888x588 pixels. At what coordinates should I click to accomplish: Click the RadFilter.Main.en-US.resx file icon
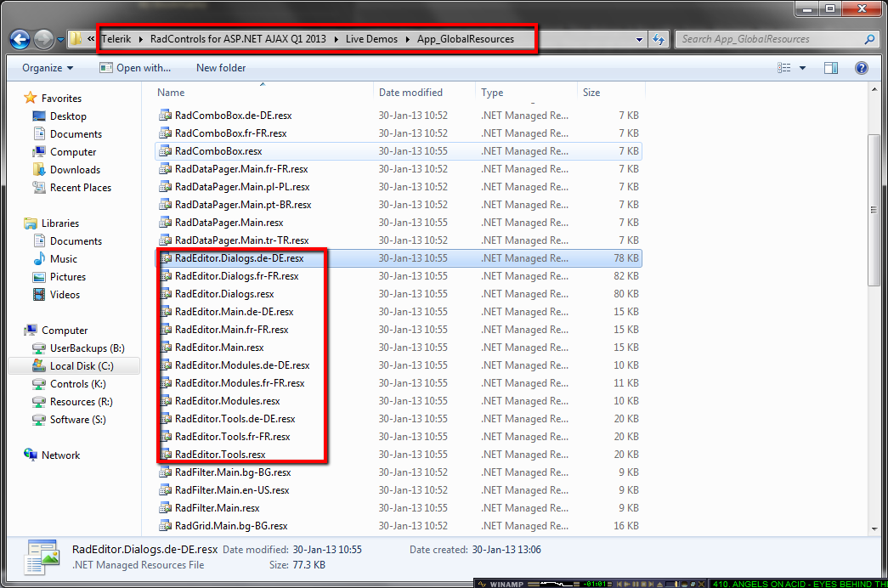[x=166, y=490]
